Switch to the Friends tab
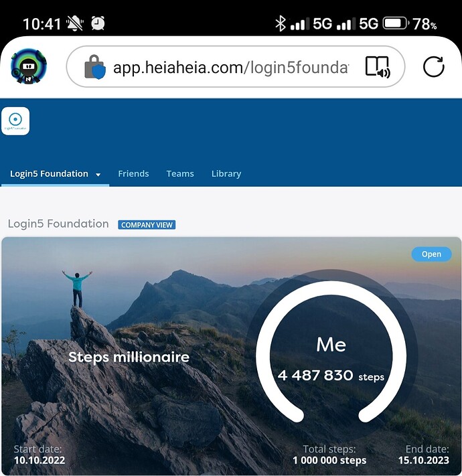 133,173
